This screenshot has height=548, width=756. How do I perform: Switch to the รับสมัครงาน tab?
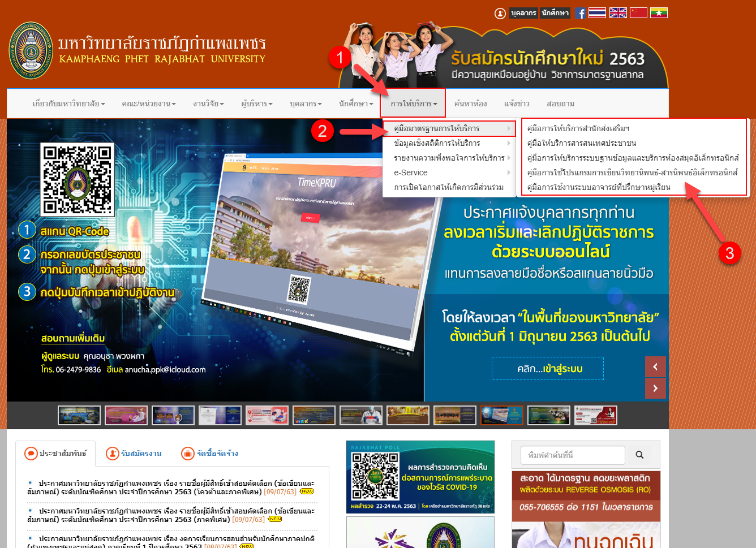click(134, 454)
